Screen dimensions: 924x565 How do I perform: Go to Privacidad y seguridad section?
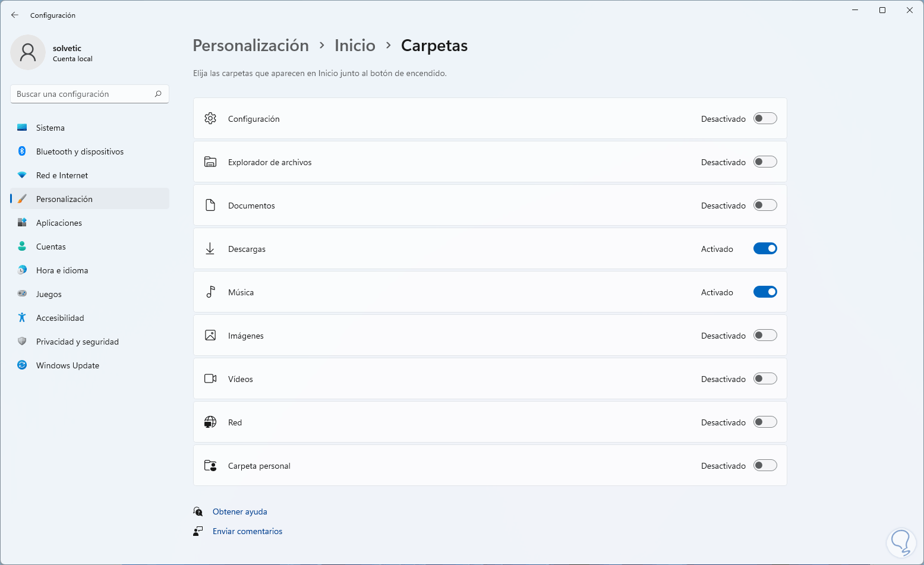click(77, 342)
